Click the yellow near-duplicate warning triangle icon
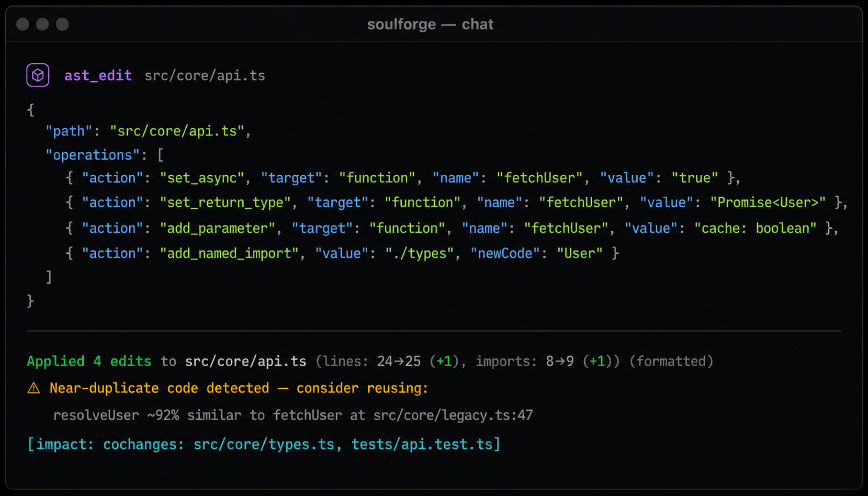Viewport: 868px width, 496px height. coord(33,388)
